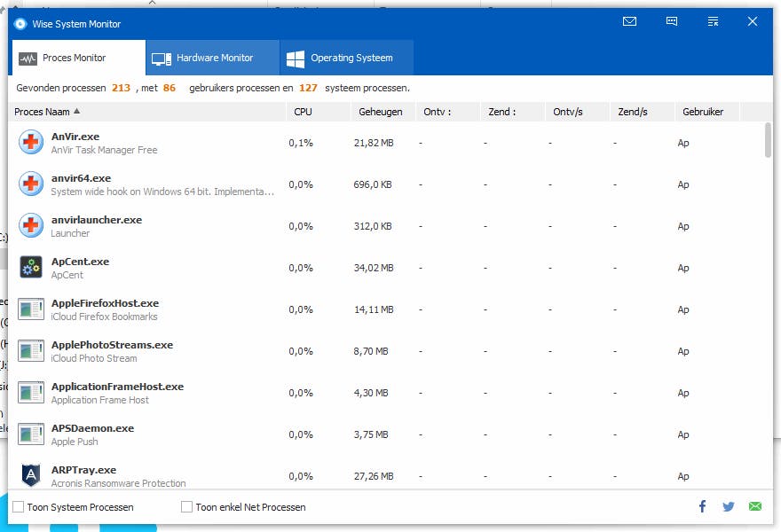
Task: Toggle sort direction on Proces Naam column
Action: (x=44, y=112)
